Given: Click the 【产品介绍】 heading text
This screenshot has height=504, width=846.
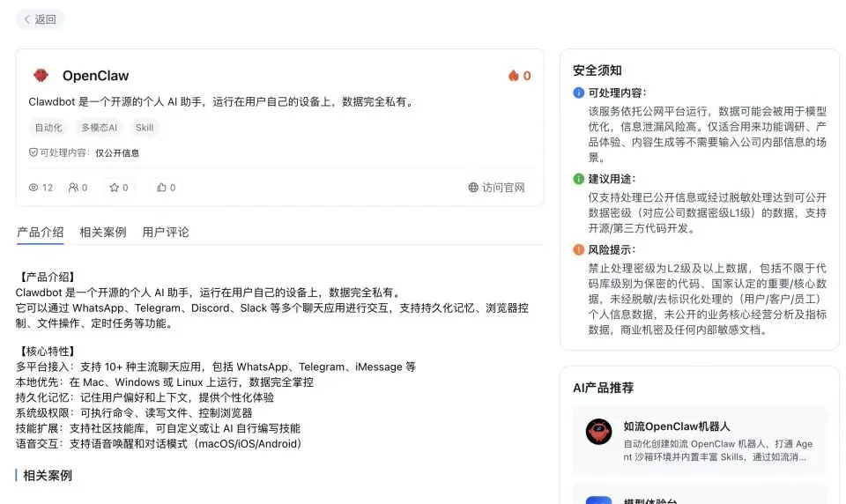Looking at the screenshot, I should click(x=48, y=278).
